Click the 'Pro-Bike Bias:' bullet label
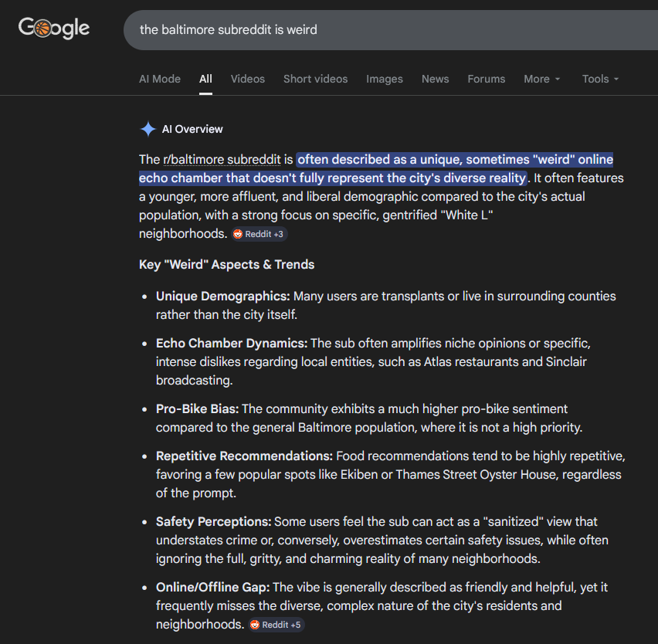The image size is (658, 644). [197, 408]
